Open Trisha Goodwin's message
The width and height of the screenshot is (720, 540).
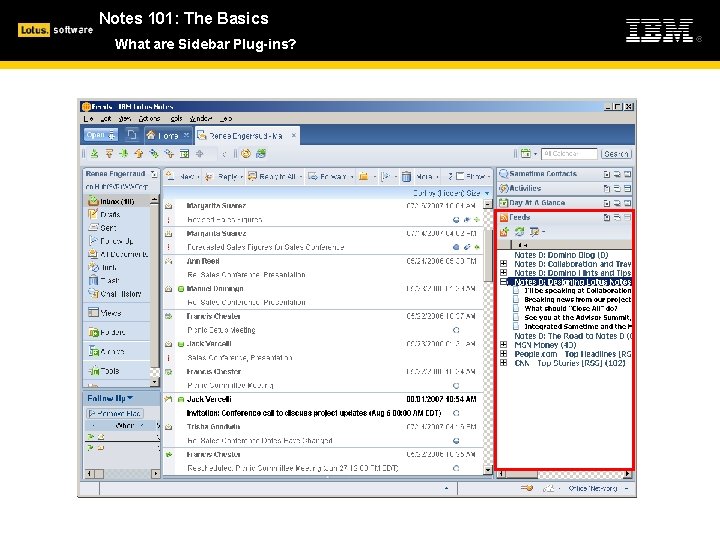324,433
